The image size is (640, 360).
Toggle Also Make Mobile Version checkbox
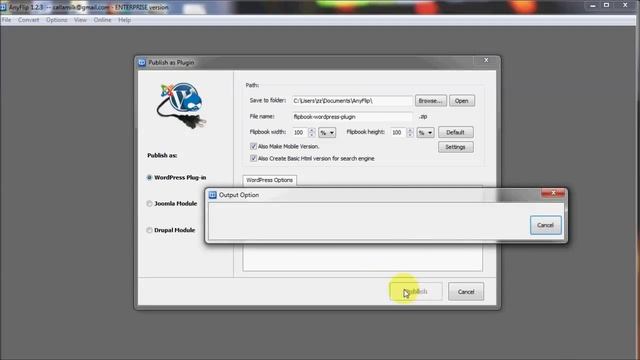point(253,146)
